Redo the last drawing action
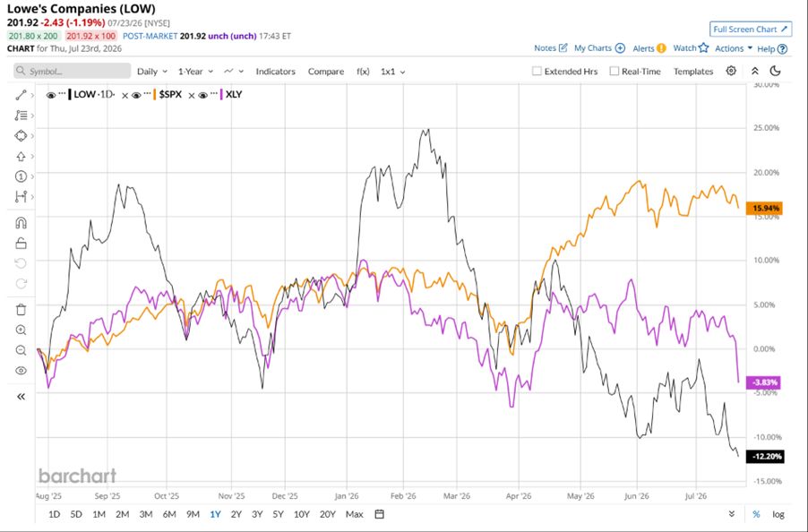The height and width of the screenshot is (532, 808). click(21, 284)
